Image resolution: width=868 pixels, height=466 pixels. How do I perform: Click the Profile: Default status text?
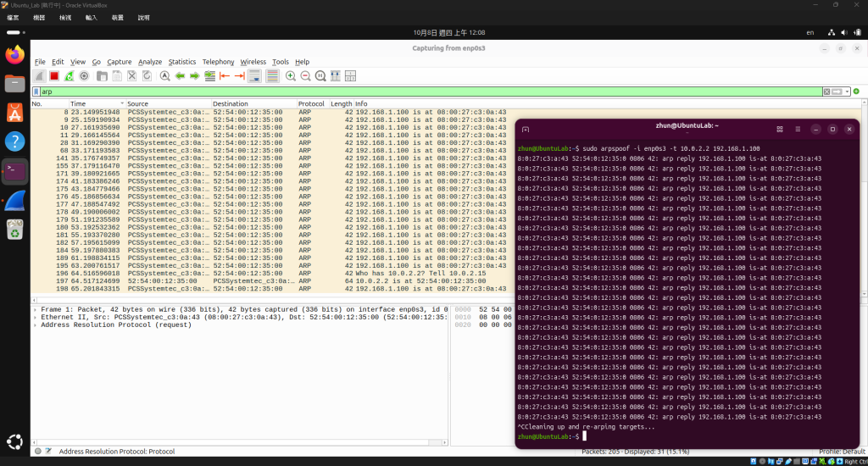pos(842,452)
